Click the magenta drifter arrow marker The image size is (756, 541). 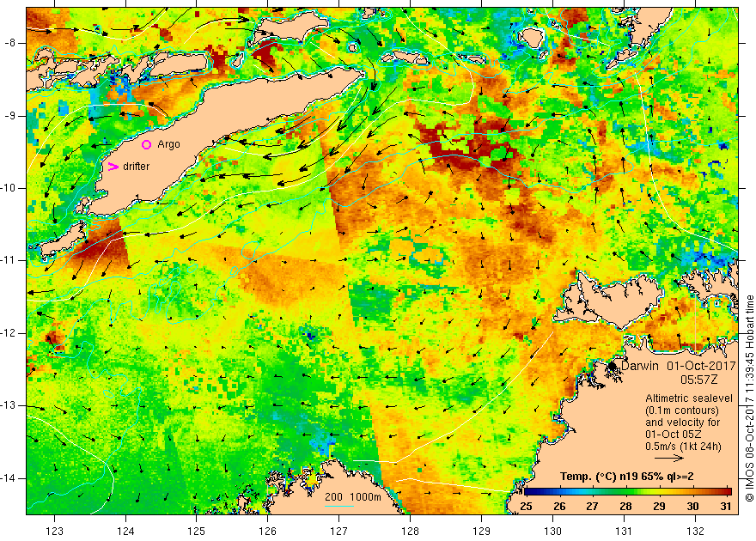[113, 167]
